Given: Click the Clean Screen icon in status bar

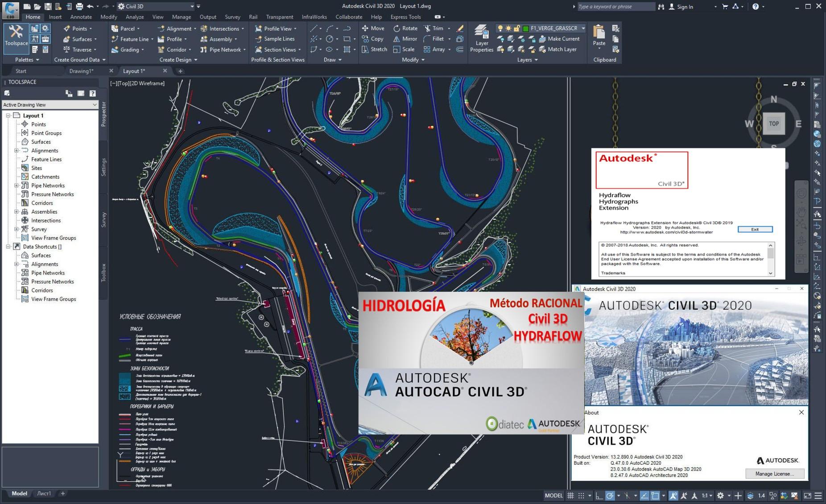Looking at the screenshot, I should coord(807,496).
